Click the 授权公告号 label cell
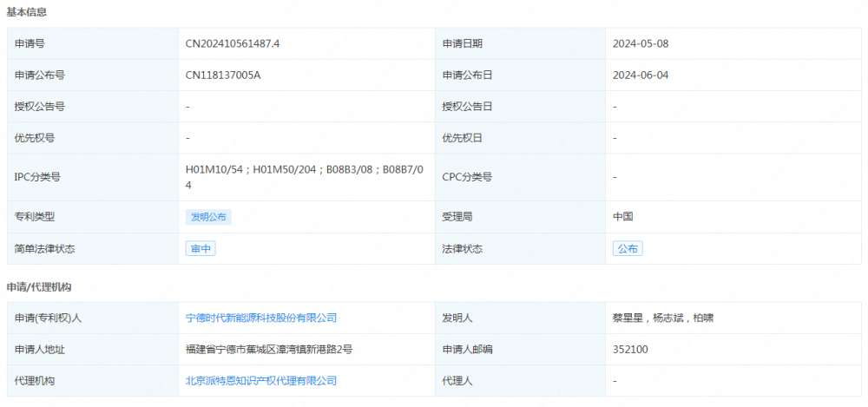 click(93, 107)
